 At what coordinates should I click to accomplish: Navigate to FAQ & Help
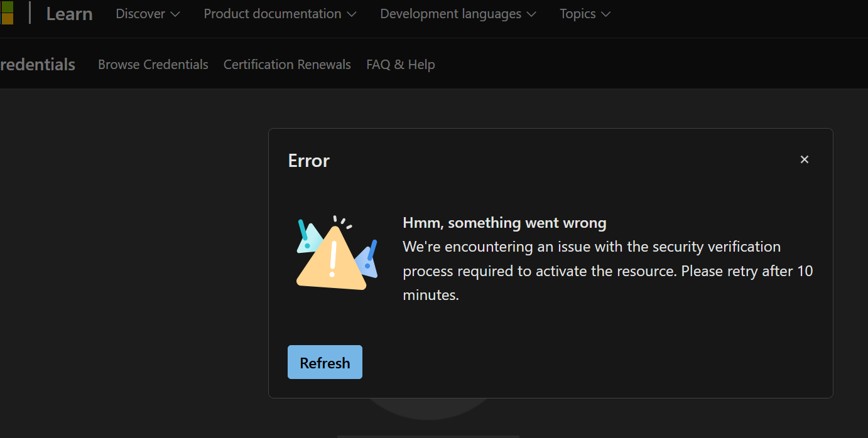[400, 64]
